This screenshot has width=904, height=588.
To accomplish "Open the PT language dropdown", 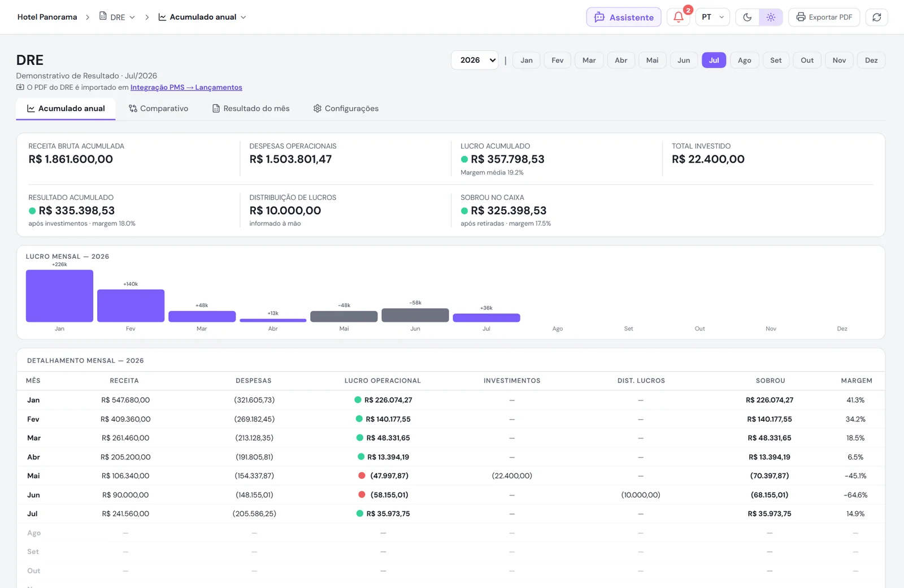I will 712,17.
